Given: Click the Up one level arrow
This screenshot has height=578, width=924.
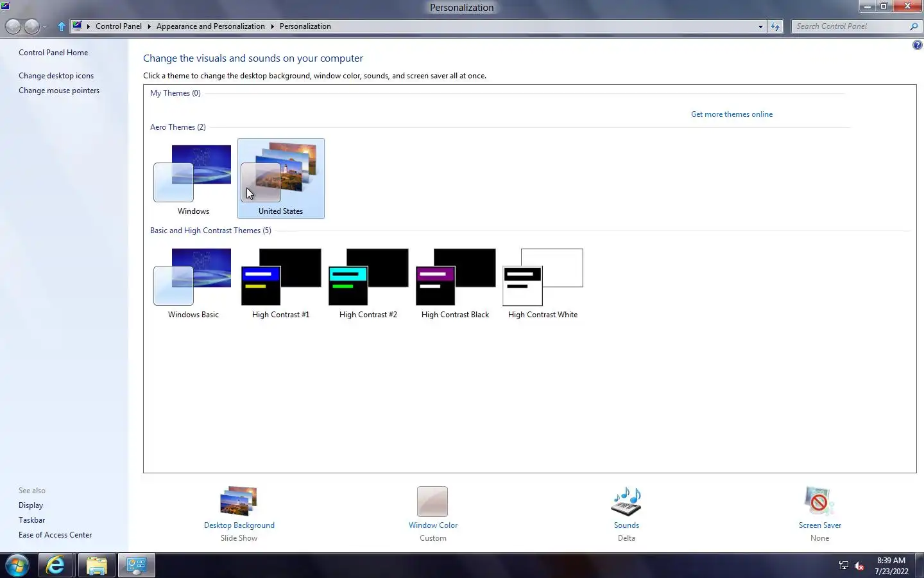Looking at the screenshot, I should tap(62, 26).
